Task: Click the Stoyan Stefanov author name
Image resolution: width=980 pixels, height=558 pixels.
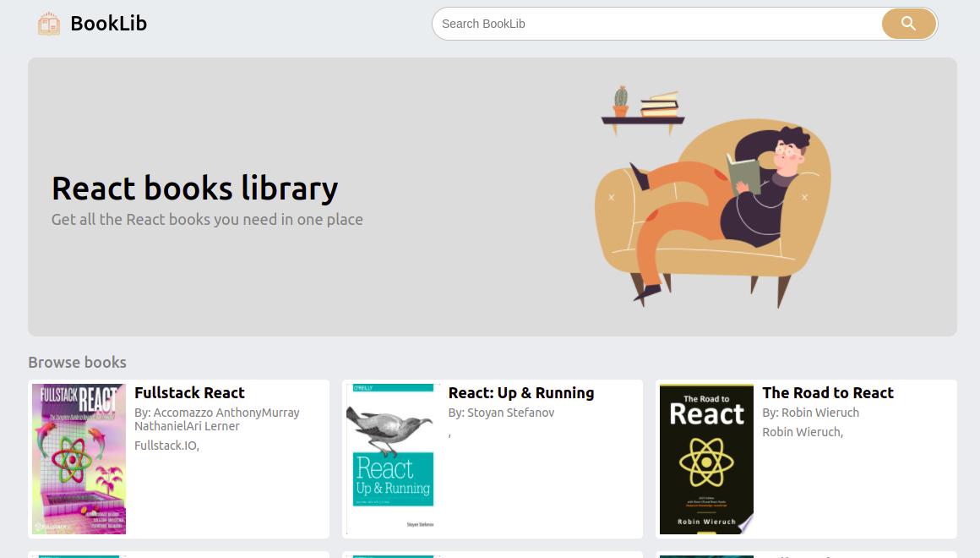Action: 510,413
